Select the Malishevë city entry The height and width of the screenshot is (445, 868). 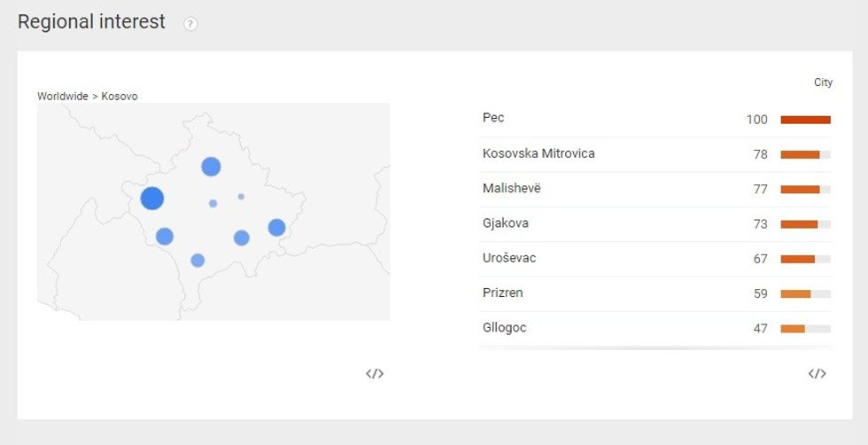pos(656,189)
